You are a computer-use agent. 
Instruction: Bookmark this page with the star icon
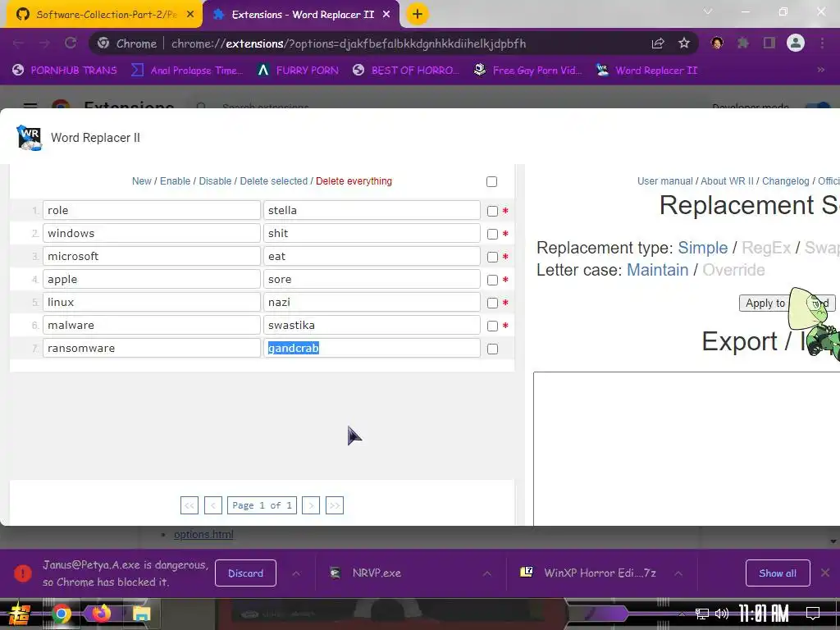point(683,43)
